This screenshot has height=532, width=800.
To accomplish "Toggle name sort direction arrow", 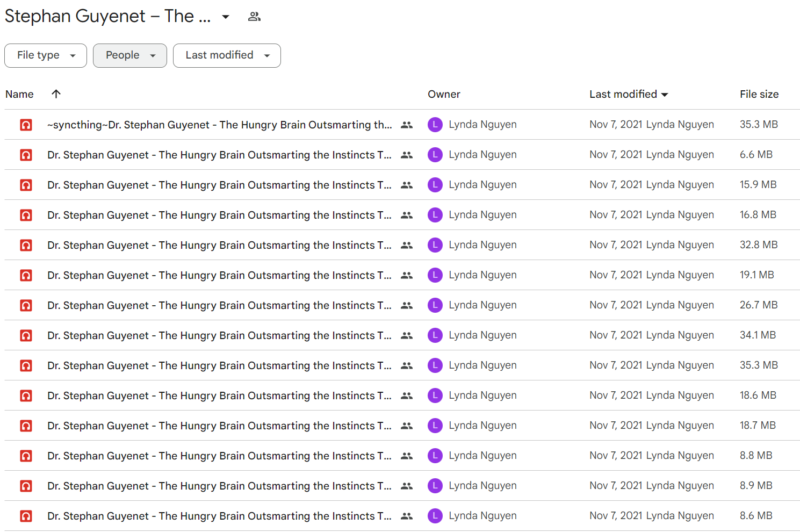I will point(56,94).
